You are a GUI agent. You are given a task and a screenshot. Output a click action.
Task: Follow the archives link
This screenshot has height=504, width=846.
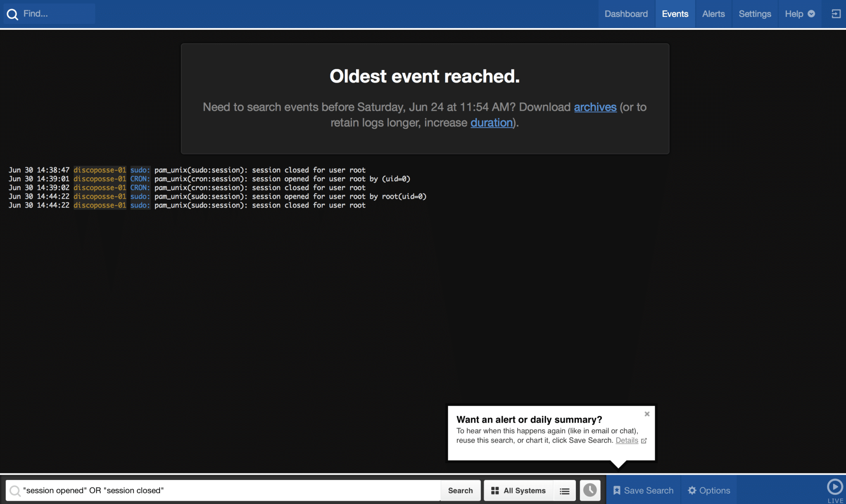click(x=595, y=107)
